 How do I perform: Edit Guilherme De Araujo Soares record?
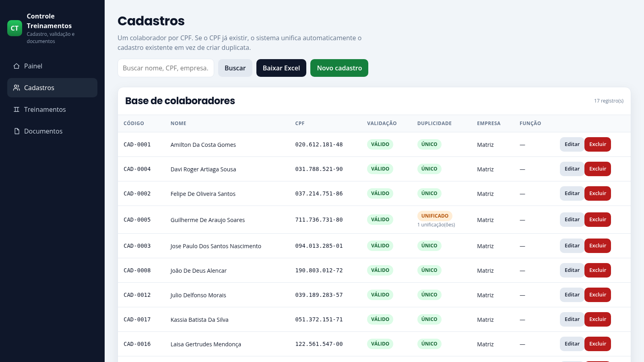click(x=572, y=220)
